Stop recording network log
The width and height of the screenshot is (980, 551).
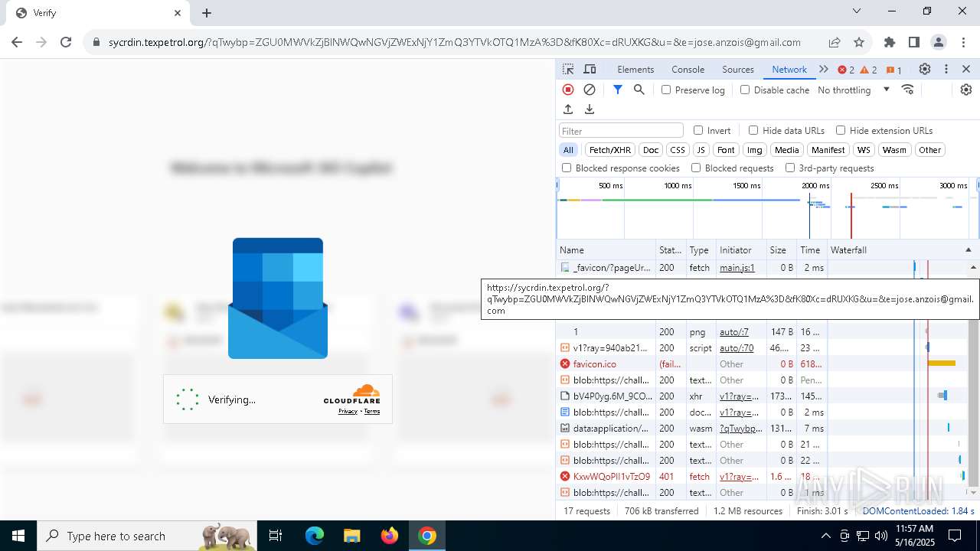[568, 90]
